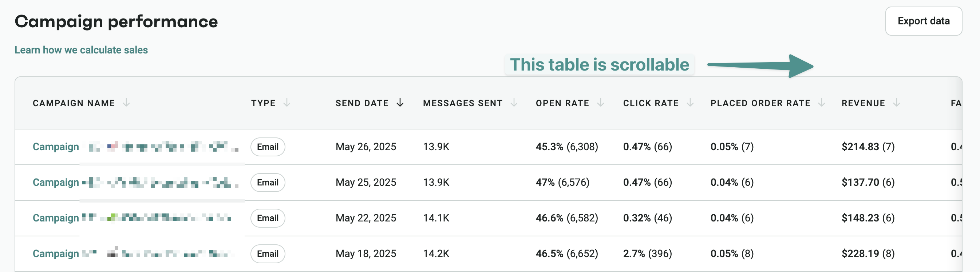Screen dimensions: 980x272
Task: Click Learn how we calculate sales
Action: [x=81, y=49]
